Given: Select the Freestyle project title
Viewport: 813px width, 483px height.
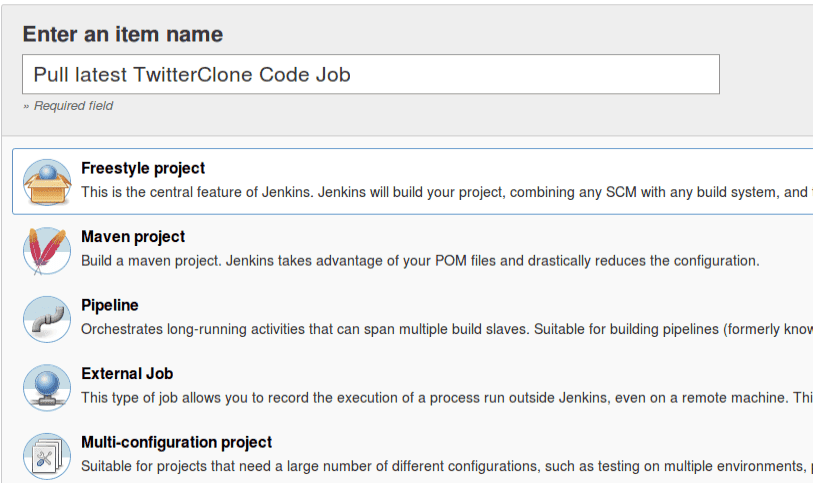Looking at the screenshot, I should [143, 168].
